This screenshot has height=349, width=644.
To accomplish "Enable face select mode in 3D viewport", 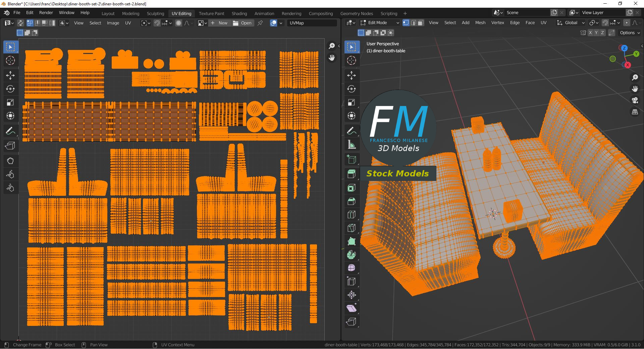I will [421, 23].
